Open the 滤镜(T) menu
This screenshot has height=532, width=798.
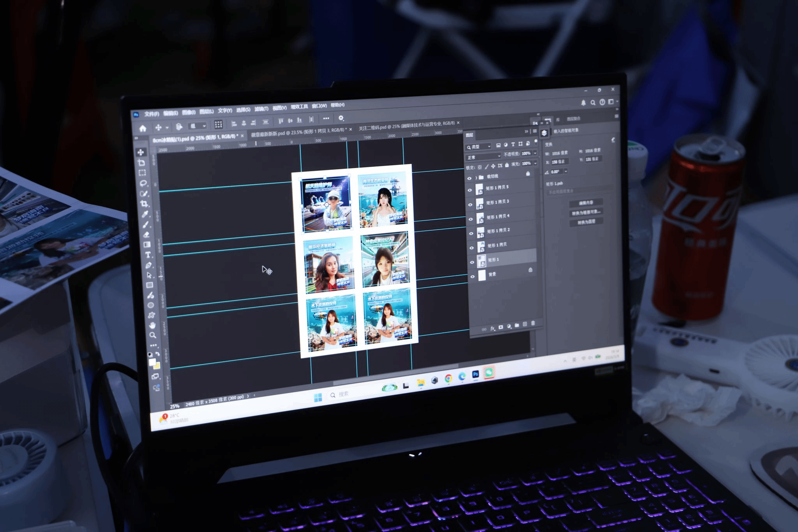[x=261, y=109]
